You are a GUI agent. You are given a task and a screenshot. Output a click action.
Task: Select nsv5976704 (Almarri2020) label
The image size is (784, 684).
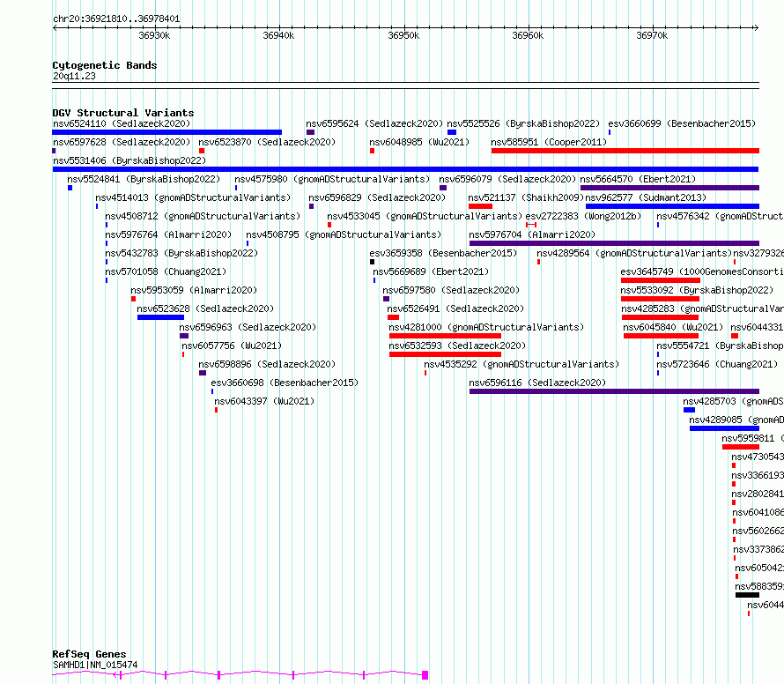pyautogui.click(x=532, y=234)
